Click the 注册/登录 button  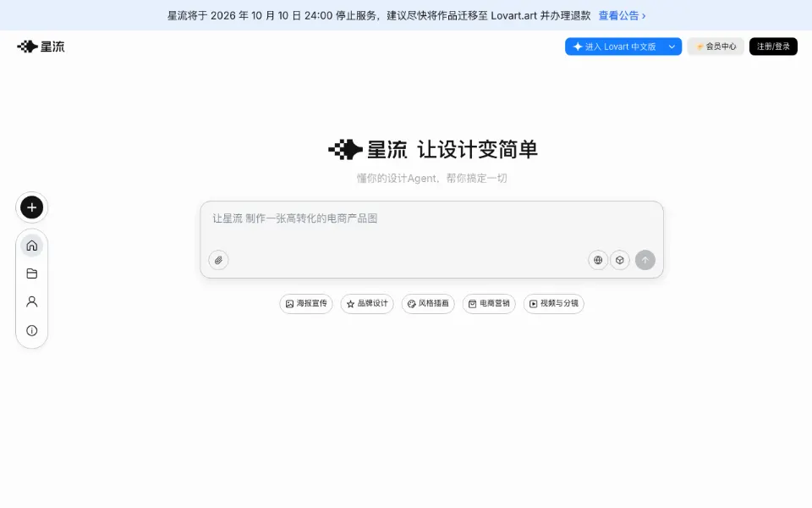pos(773,47)
